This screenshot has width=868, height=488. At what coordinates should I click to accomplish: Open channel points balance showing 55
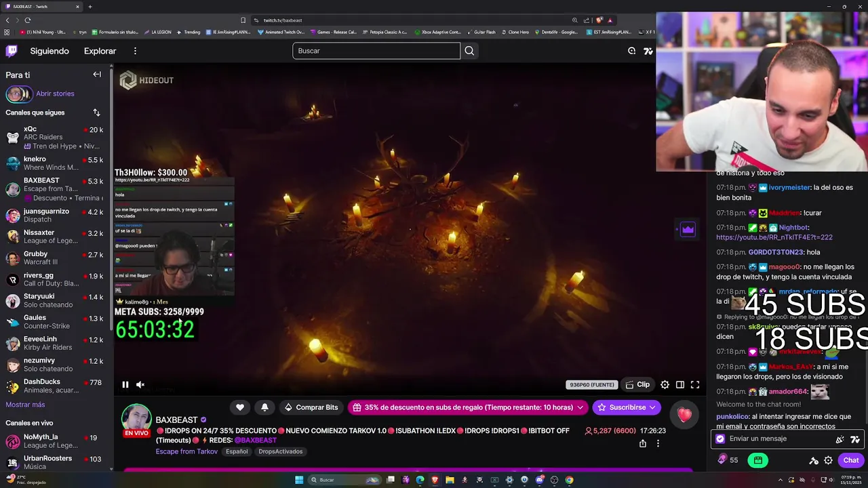tap(728, 460)
